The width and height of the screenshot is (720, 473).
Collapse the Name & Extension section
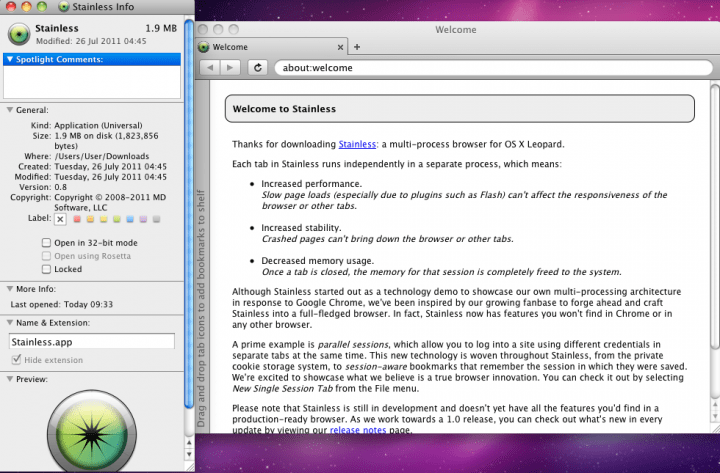pyautogui.click(x=10, y=323)
